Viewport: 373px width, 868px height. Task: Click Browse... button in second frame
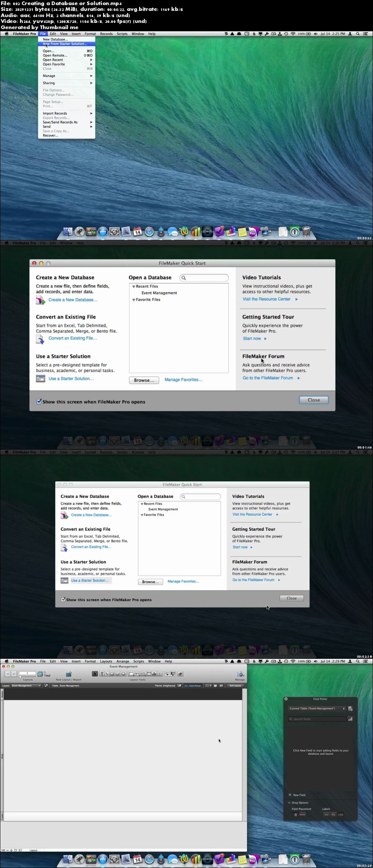coord(144,380)
